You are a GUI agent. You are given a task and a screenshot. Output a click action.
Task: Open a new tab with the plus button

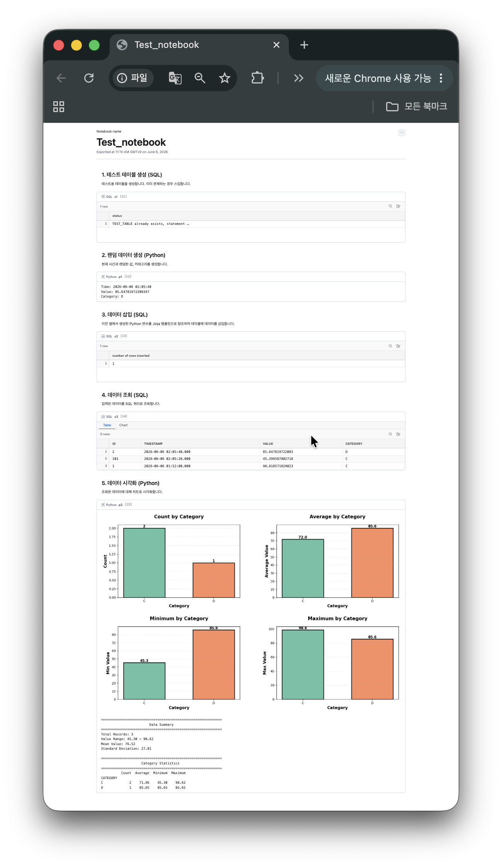pyautogui.click(x=304, y=45)
